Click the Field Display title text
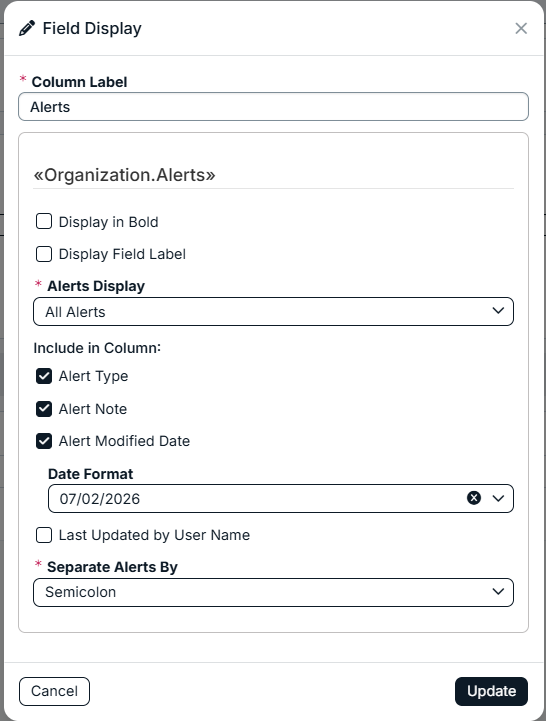Screen dimensions: 546x721 click(x=92, y=29)
